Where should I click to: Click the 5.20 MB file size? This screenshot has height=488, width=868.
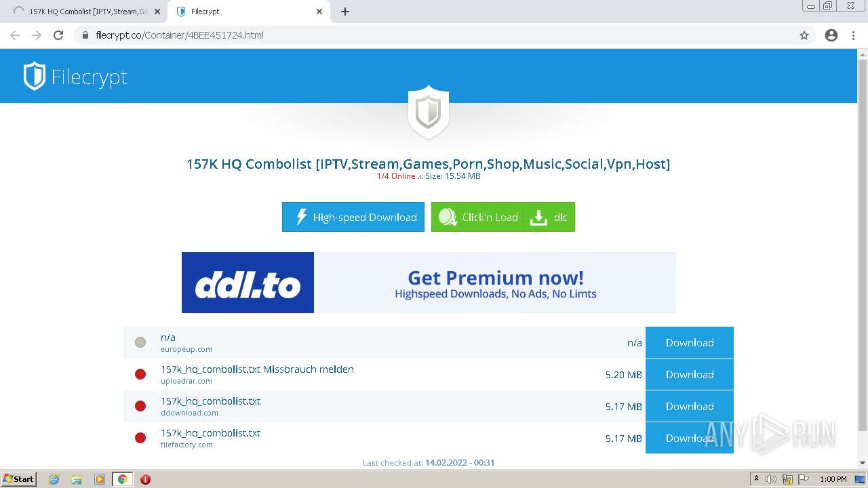point(624,374)
